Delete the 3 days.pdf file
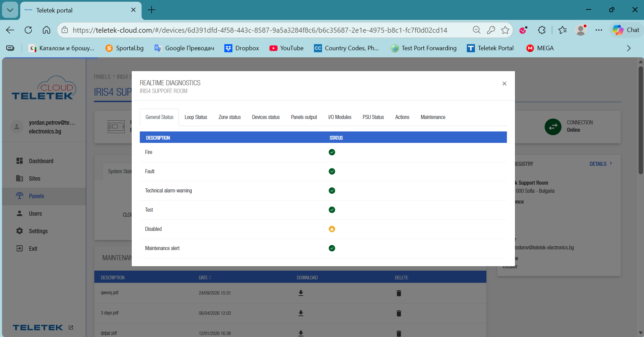 coord(399,313)
